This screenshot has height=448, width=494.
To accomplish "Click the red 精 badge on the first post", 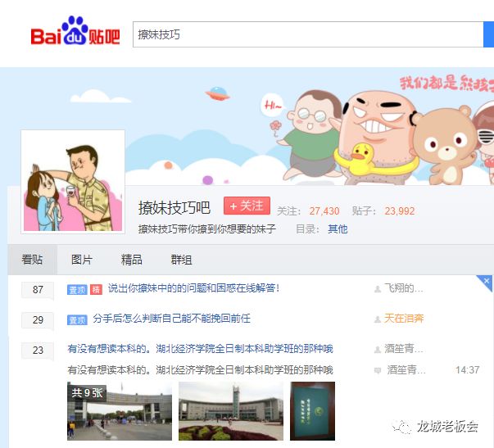I will 96,290.
